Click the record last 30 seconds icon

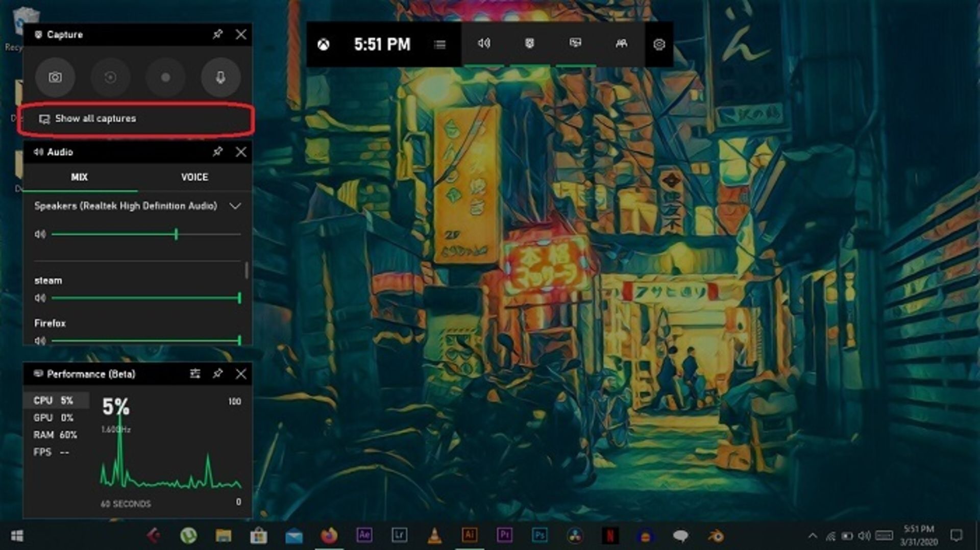110,77
